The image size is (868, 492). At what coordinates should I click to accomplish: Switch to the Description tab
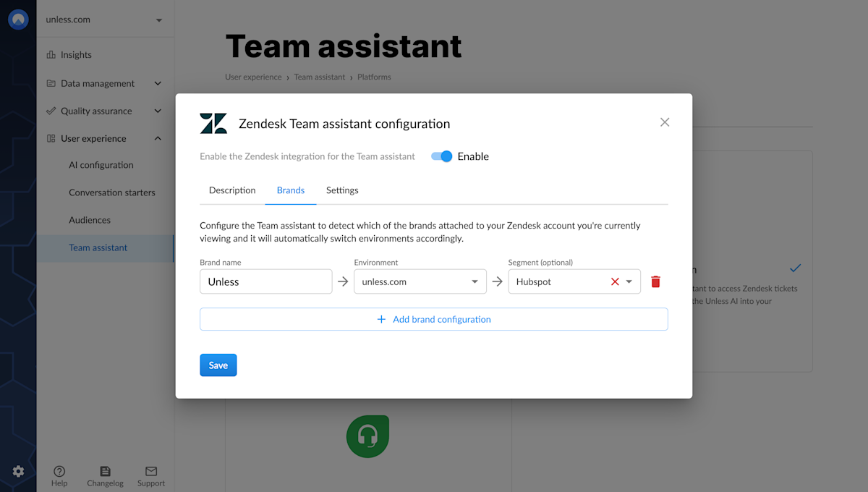(x=232, y=190)
